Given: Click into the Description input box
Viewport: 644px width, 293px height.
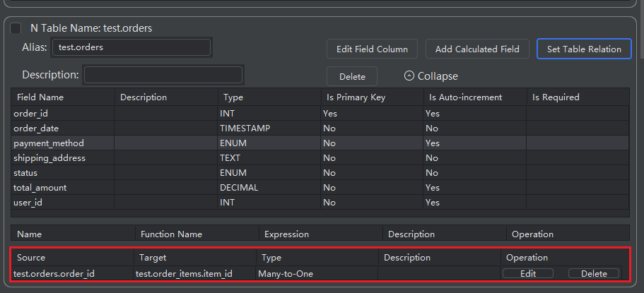Looking at the screenshot, I should [x=163, y=75].
